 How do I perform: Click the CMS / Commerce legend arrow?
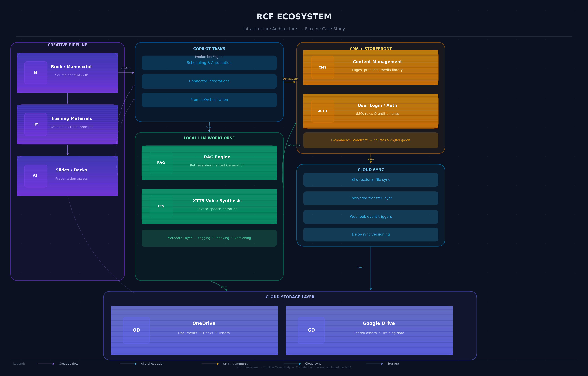[x=210, y=364]
